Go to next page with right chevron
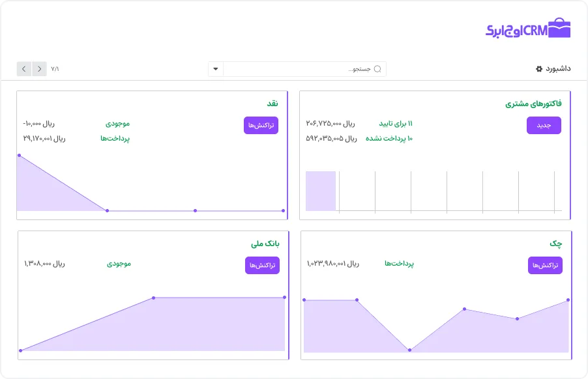 [40, 68]
